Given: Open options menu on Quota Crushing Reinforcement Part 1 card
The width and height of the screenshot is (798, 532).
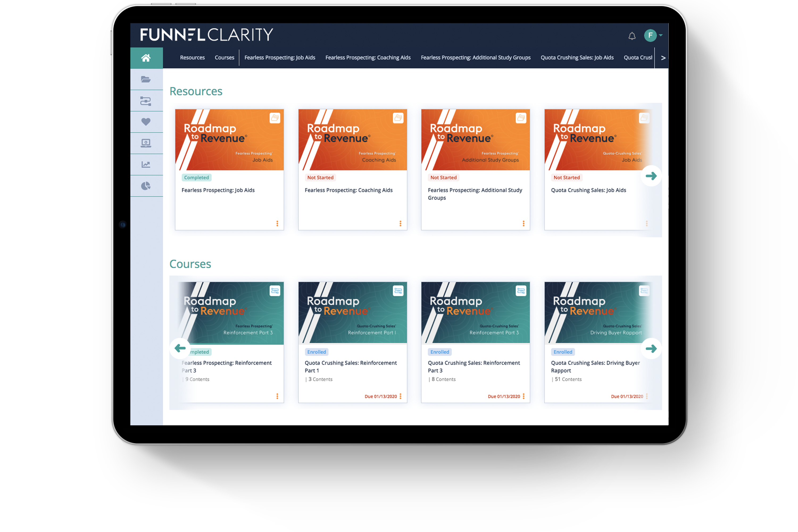Looking at the screenshot, I should 400,396.
